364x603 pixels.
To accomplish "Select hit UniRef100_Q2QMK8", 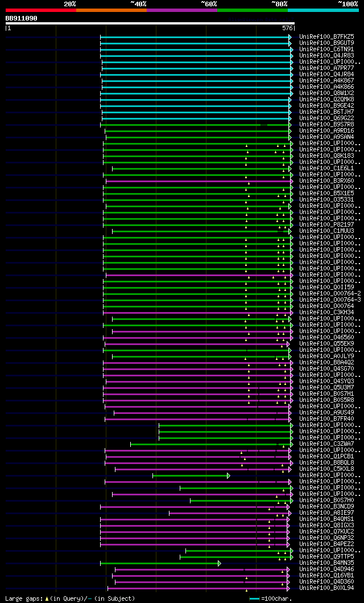I will 327,100.
